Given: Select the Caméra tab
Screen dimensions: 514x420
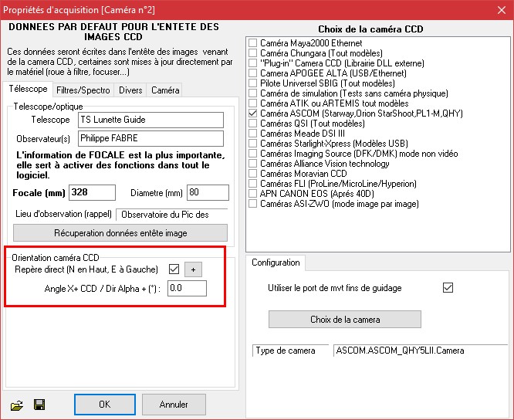Looking at the screenshot, I should (165, 90).
